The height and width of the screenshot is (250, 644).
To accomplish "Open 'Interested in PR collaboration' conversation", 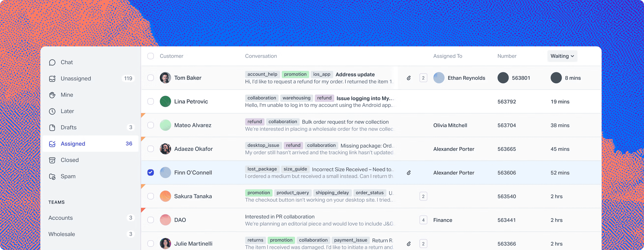I will tap(279, 217).
